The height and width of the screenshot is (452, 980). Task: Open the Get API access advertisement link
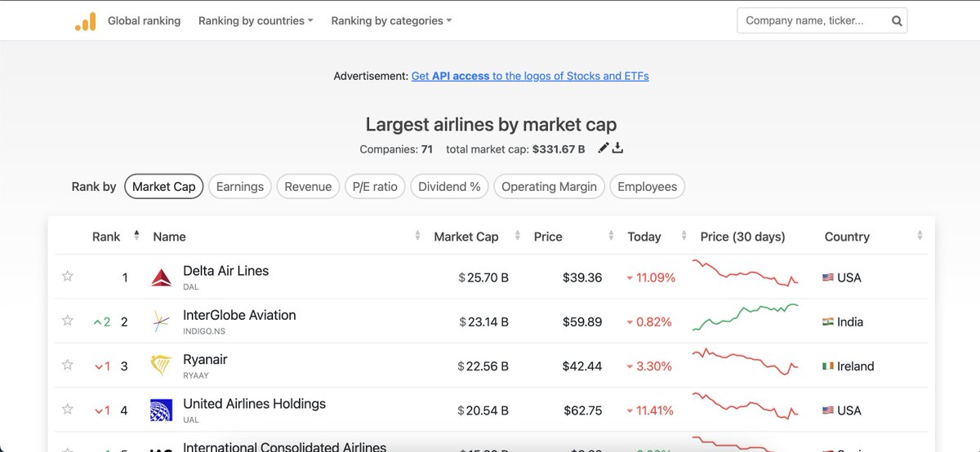[530, 76]
